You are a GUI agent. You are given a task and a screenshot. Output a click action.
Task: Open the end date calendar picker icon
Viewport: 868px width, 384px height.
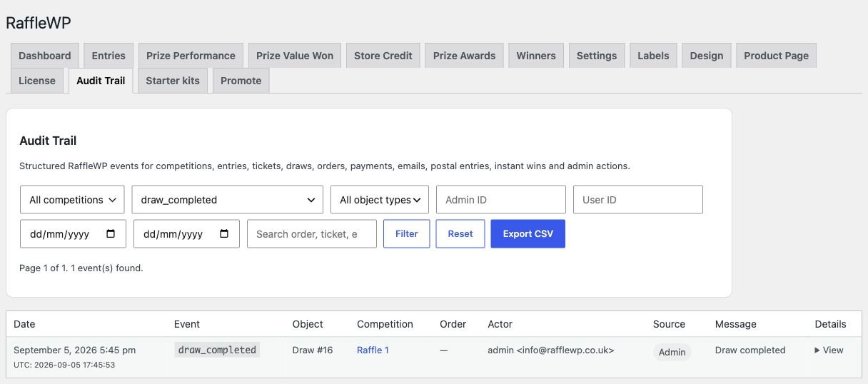click(x=224, y=234)
